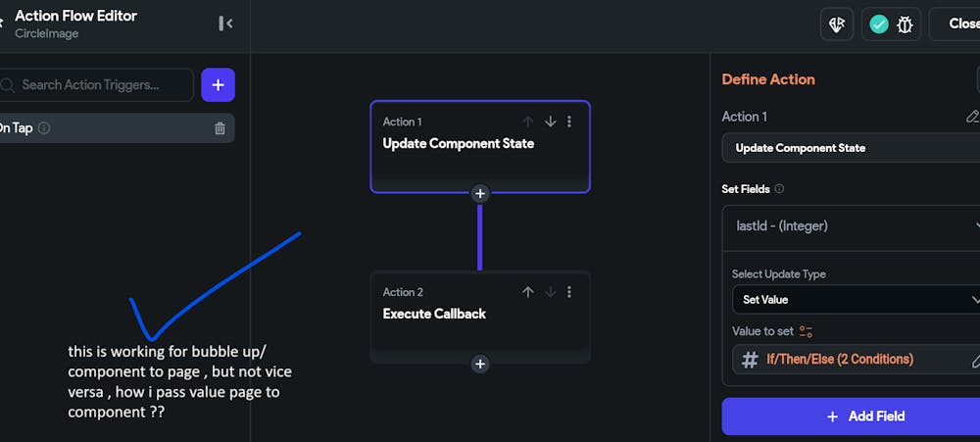Show info tooltip for On Tap trigger

44,128
